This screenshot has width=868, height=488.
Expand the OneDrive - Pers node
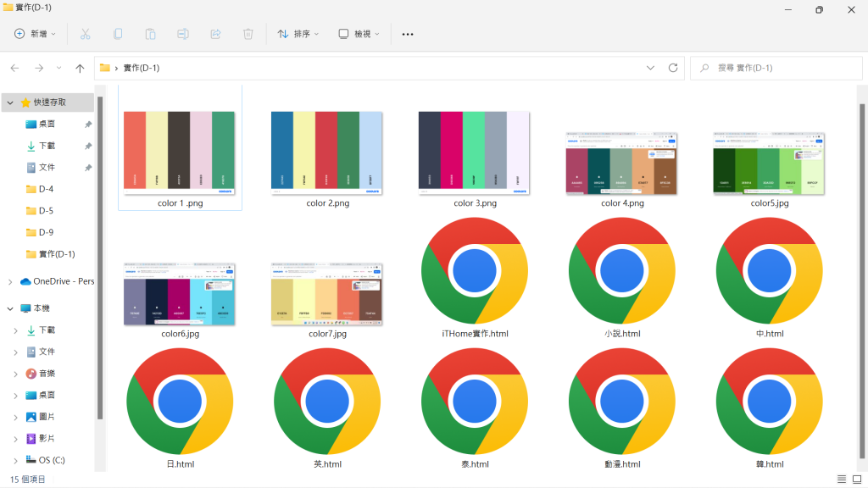[10, 281]
